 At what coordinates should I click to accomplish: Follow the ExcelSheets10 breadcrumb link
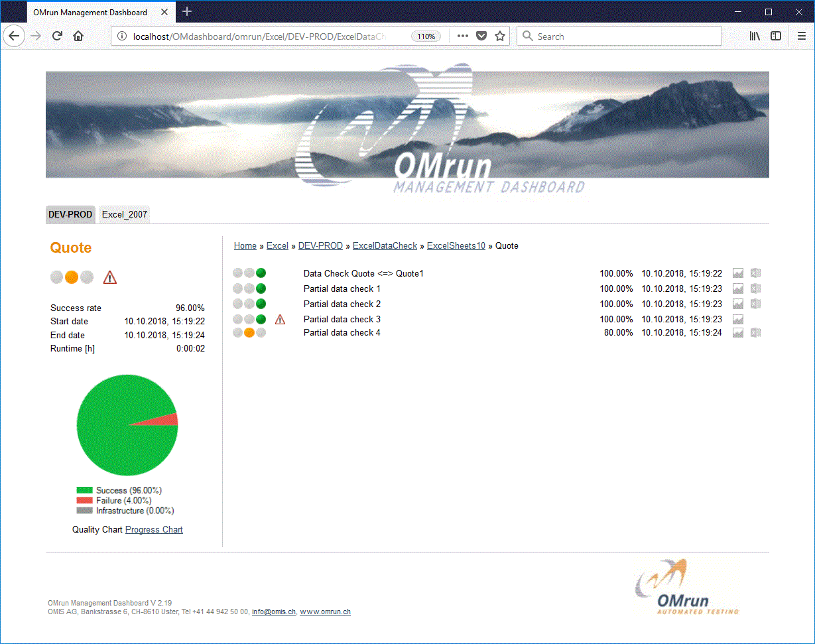coord(456,245)
